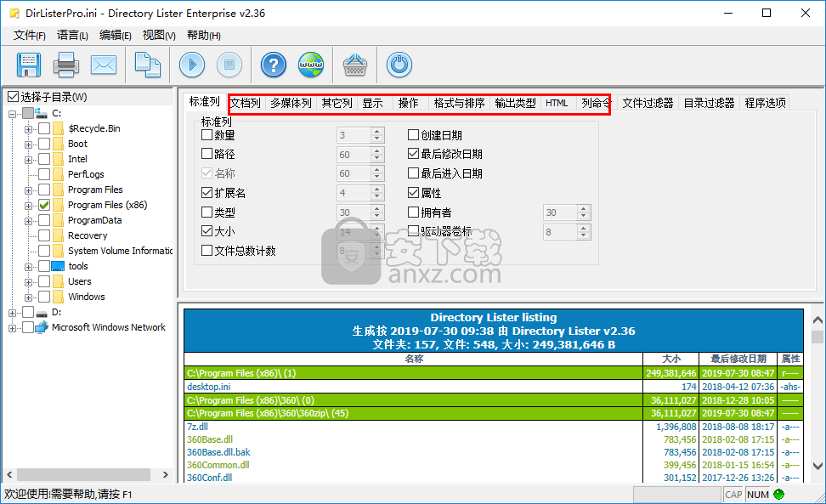826x504 pixels.
Task: Switch to the 文件过滤器 tab
Action: (x=648, y=103)
